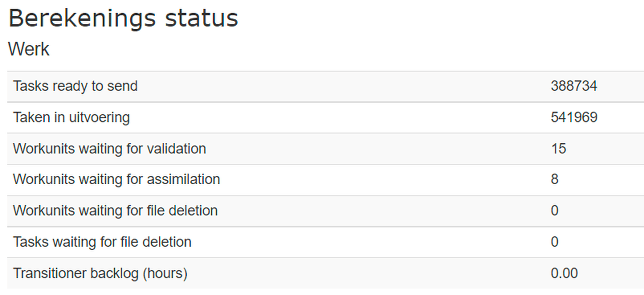644x295 pixels.
Task: Select the assimilation count 8
Action: [555, 180]
